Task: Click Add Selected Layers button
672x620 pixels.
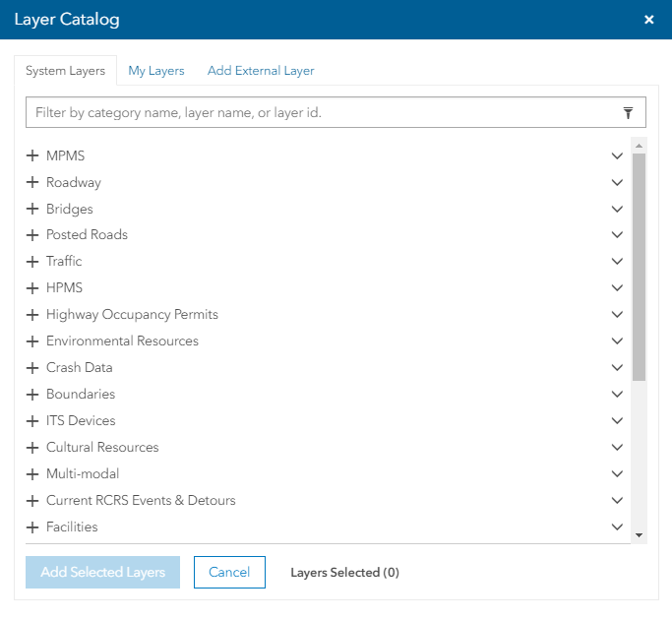Action: click(x=102, y=572)
